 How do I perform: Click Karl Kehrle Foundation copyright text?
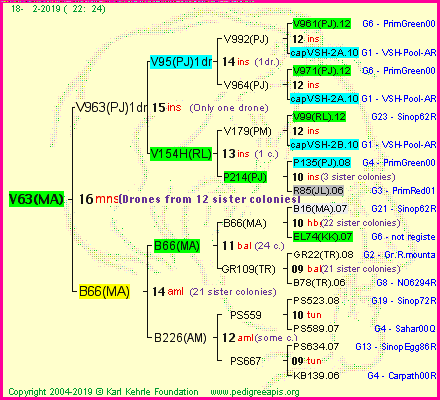point(152,392)
